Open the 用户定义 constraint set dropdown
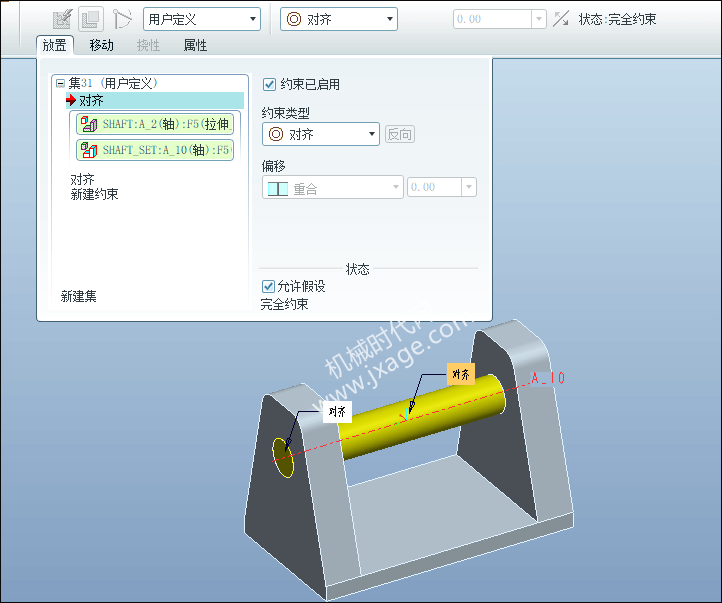This screenshot has height=603, width=722. [x=202, y=19]
